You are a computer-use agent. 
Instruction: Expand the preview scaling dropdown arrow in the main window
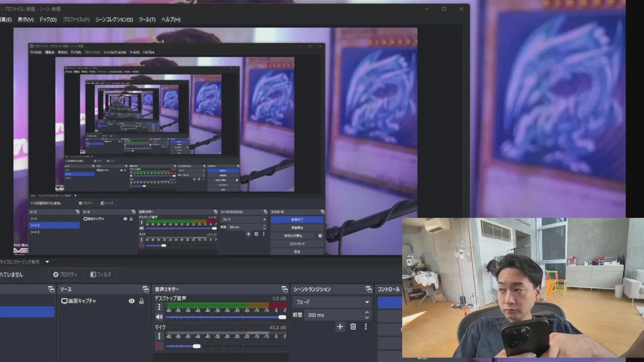point(47,262)
